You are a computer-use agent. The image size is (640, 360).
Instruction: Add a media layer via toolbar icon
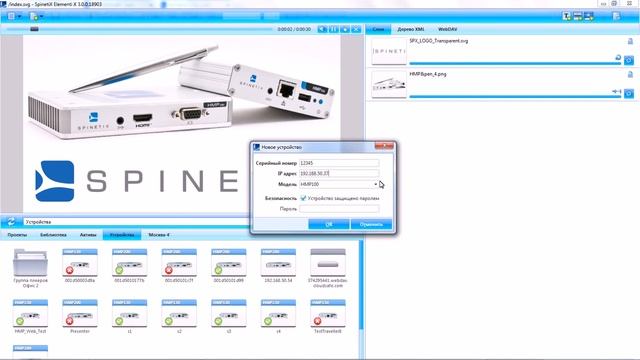click(578, 16)
